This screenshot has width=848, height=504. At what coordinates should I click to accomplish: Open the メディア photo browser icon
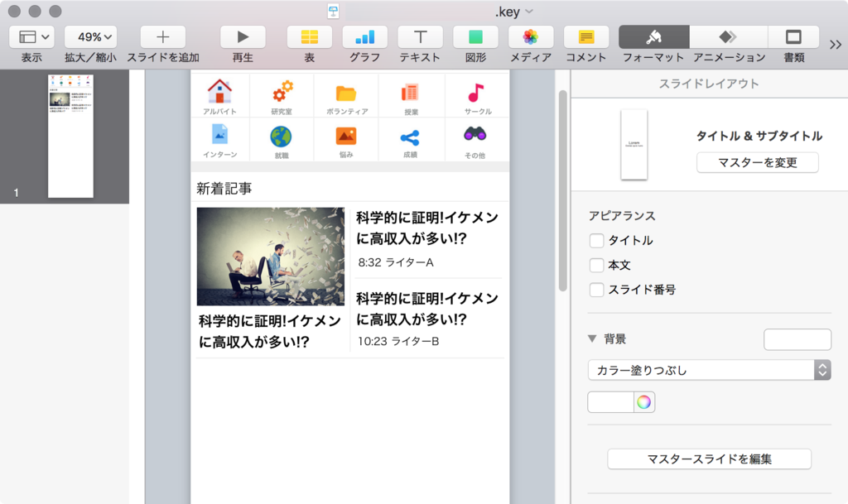[531, 36]
